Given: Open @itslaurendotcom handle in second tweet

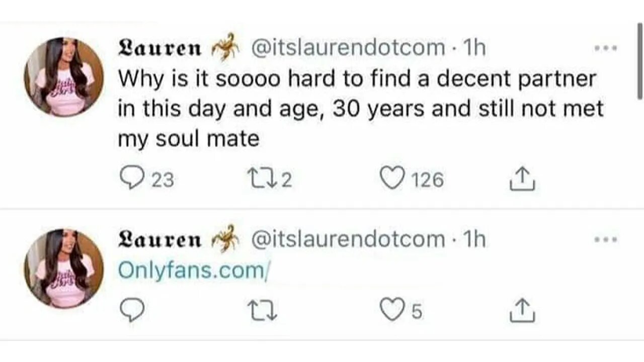Looking at the screenshot, I should (x=347, y=239).
